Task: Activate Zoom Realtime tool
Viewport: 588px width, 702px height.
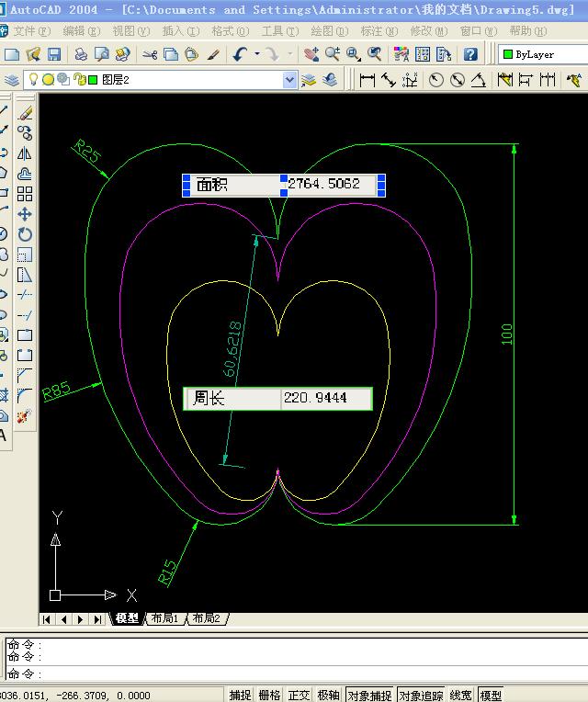Action: pos(333,54)
